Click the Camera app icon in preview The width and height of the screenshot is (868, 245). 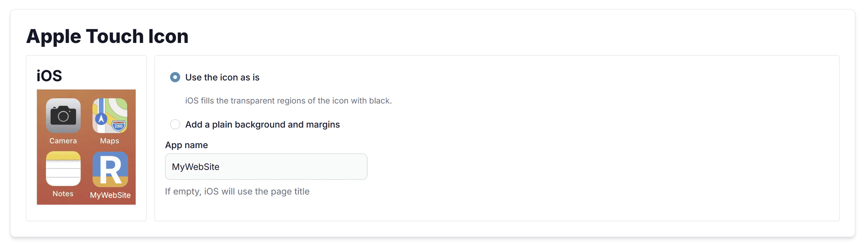pyautogui.click(x=63, y=116)
